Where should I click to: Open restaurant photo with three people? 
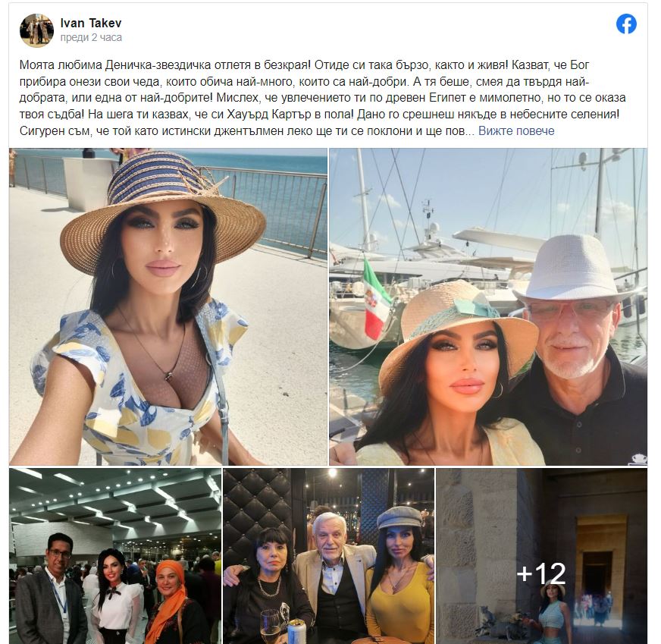(x=328, y=556)
